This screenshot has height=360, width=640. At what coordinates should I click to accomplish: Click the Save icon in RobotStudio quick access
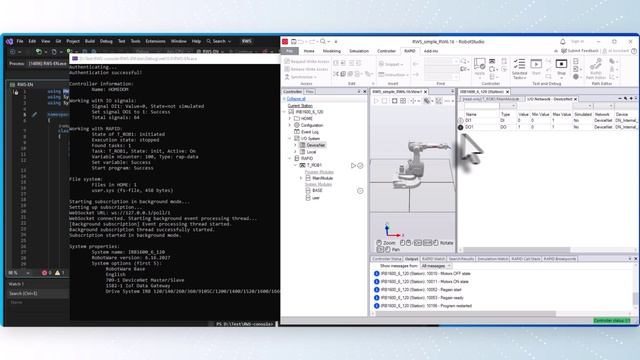[x=293, y=42]
